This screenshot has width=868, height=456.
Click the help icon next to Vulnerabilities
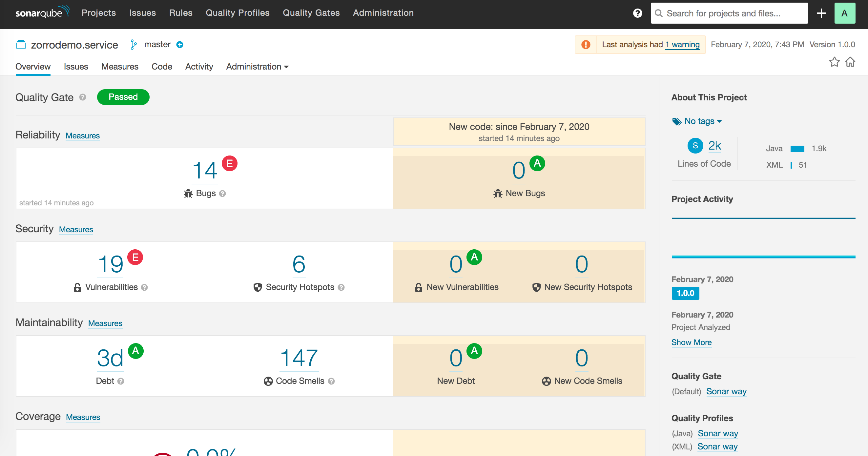pyautogui.click(x=144, y=287)
